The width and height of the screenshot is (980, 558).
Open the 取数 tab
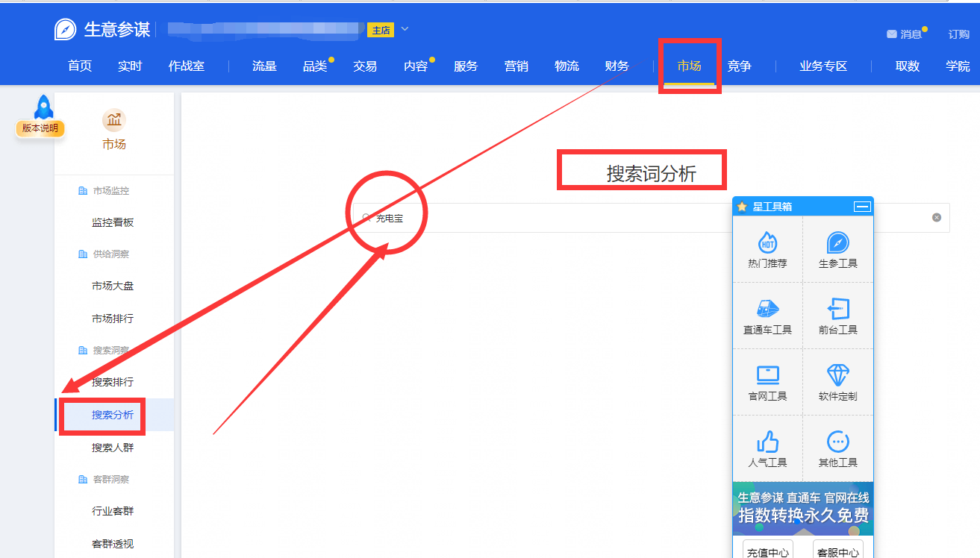click(908, 66)
